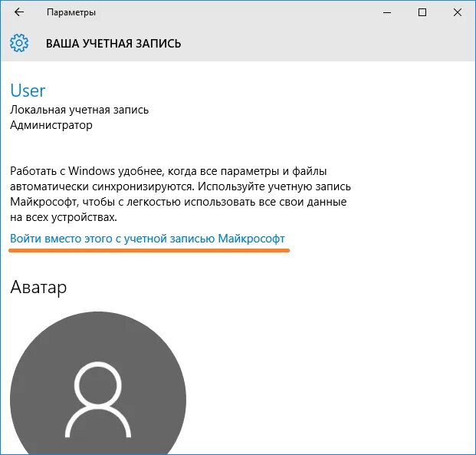Viewport: 476px width, 455px height.
Task: Minimize the Параметры window
Action: (387, 12)
